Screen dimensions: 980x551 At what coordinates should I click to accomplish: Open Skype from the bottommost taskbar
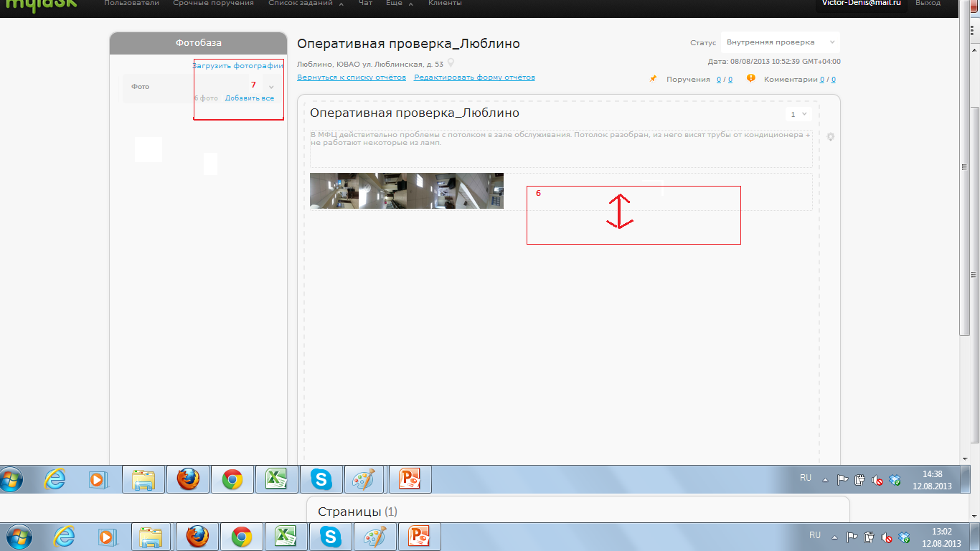pos(331,537)
